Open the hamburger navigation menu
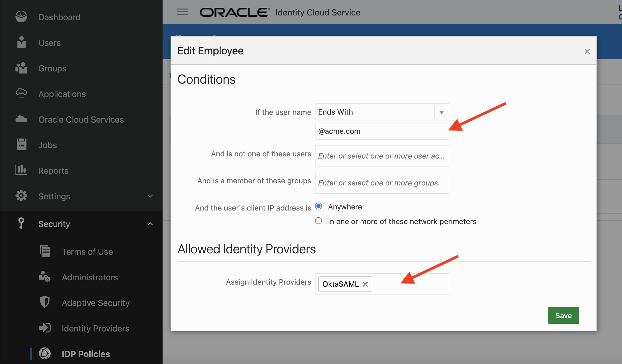Image resolution: width=622 pixels, height=364 pixels. 182,12
